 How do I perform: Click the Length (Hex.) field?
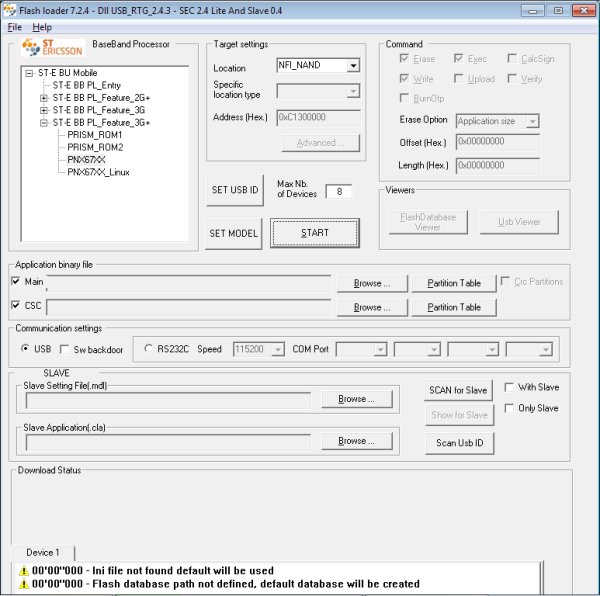point(498,166)
